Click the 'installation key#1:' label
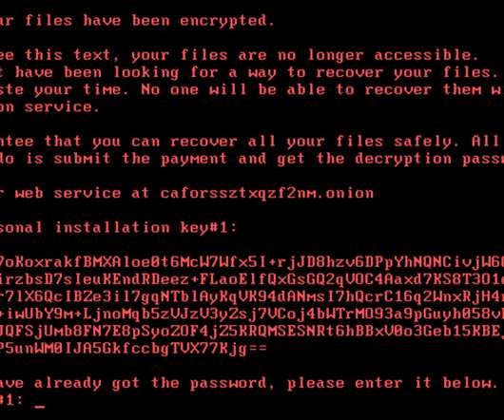 coord(146,228)
